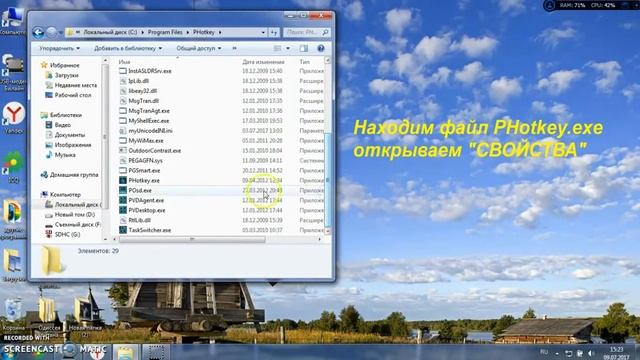
Task: Go back with the Explorer Back arrow
Action: click(38, 32)
